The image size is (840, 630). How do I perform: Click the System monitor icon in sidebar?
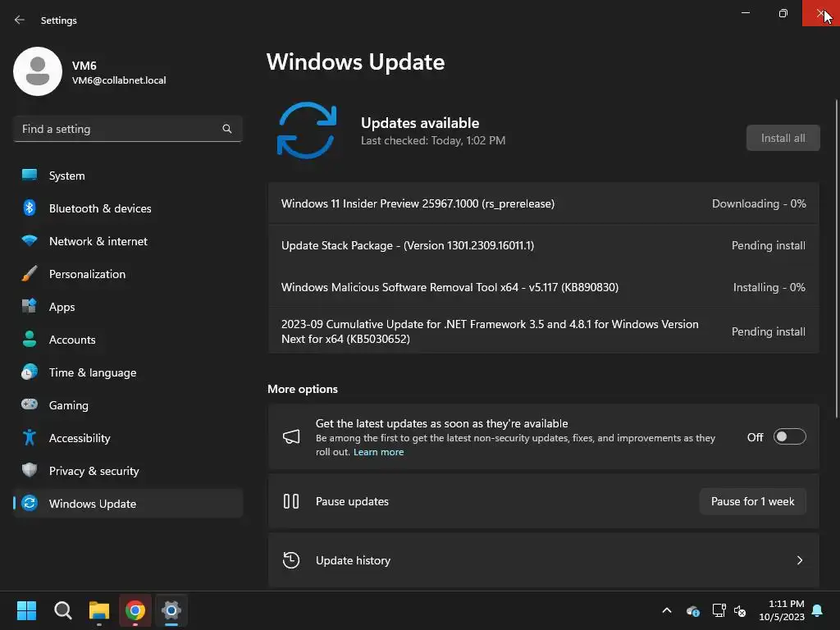pyautogui.click(x=30, y=176)
